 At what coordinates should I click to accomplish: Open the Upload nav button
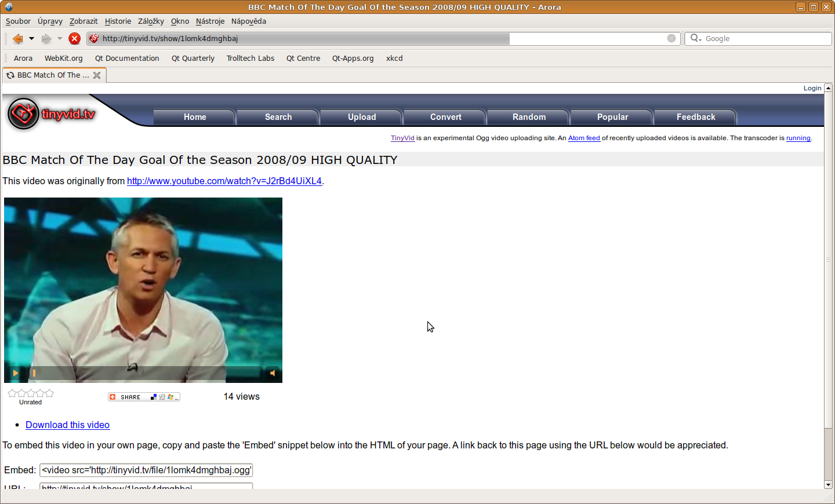tap(362, 117)
